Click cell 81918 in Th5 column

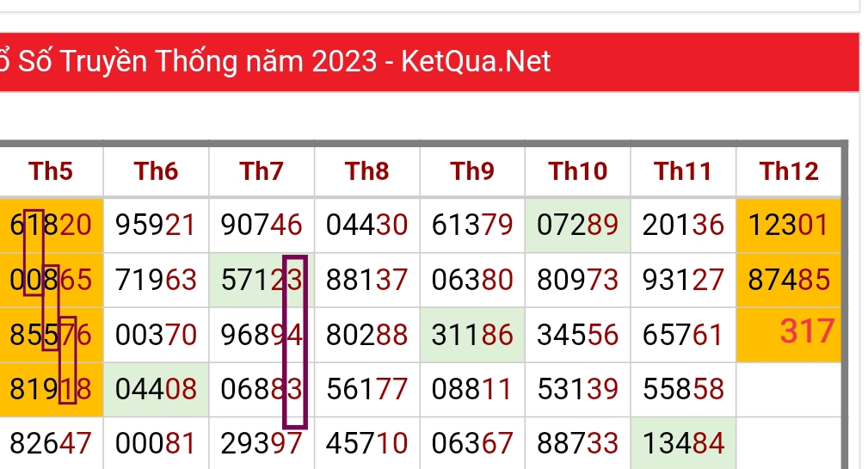point(51,389)
